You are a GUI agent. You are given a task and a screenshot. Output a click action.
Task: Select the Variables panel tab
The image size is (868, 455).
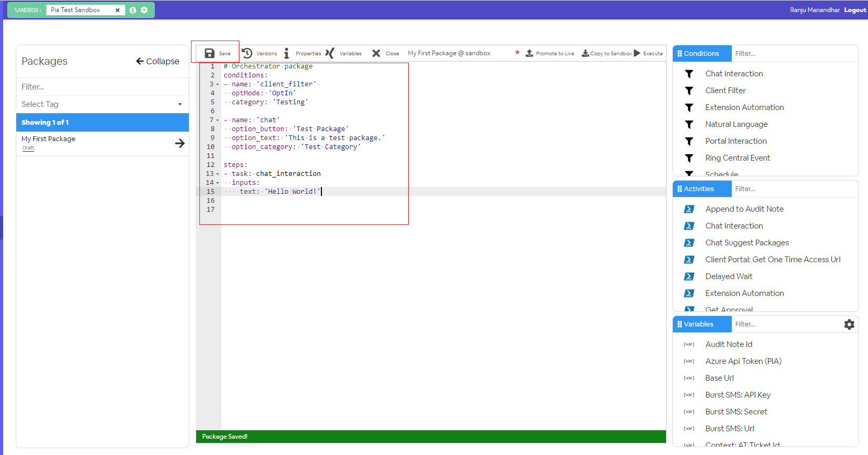[x=702, y=324]
